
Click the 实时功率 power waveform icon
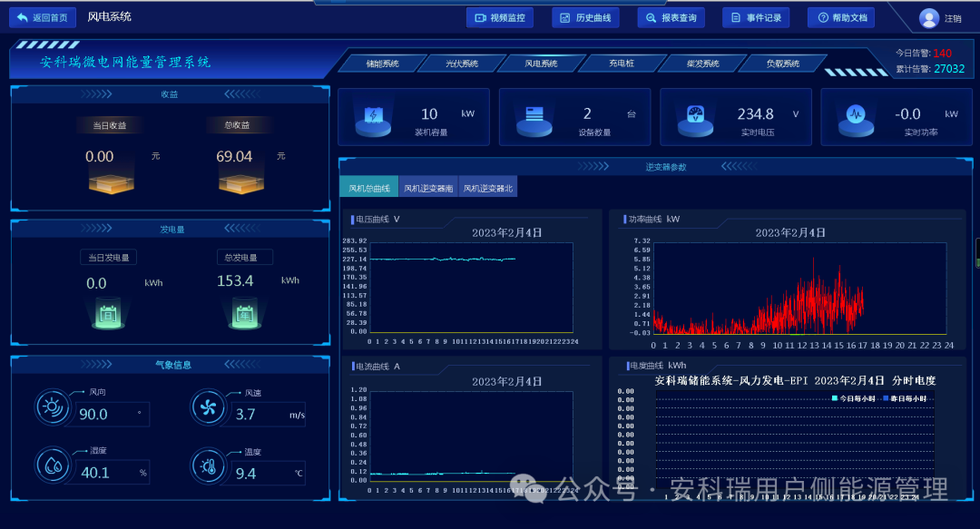click(x=855, y=115)
